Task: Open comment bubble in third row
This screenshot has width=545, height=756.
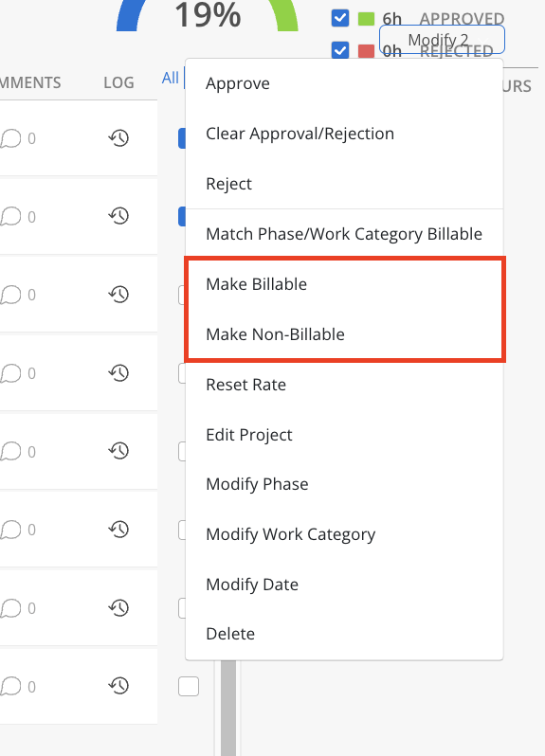Action: (x=10, y=295)
